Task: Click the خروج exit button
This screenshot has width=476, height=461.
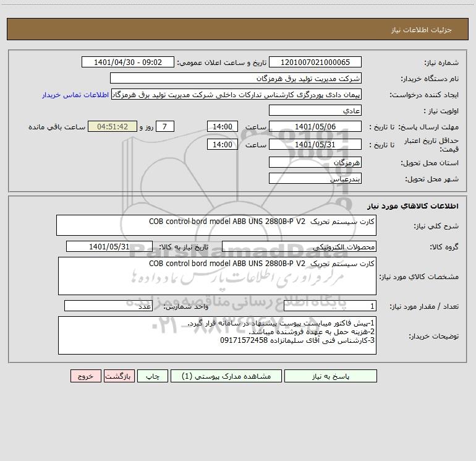Action: tap(85, 376)
